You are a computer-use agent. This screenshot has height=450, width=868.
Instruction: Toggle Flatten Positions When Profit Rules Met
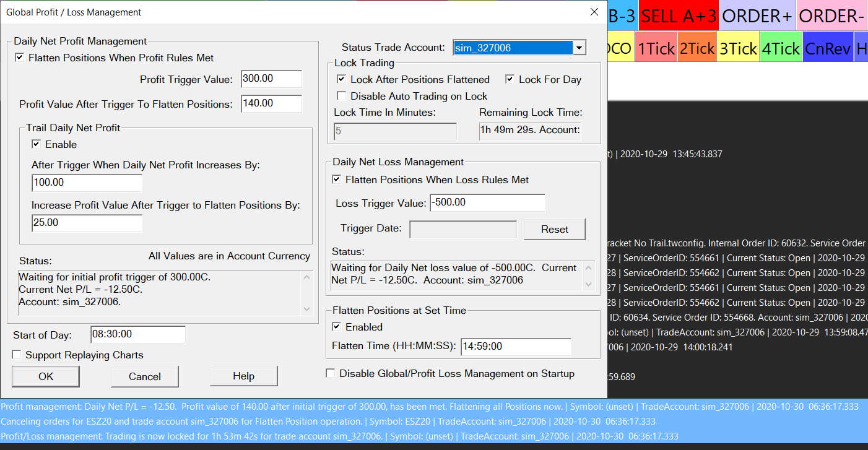coord(20,58)
